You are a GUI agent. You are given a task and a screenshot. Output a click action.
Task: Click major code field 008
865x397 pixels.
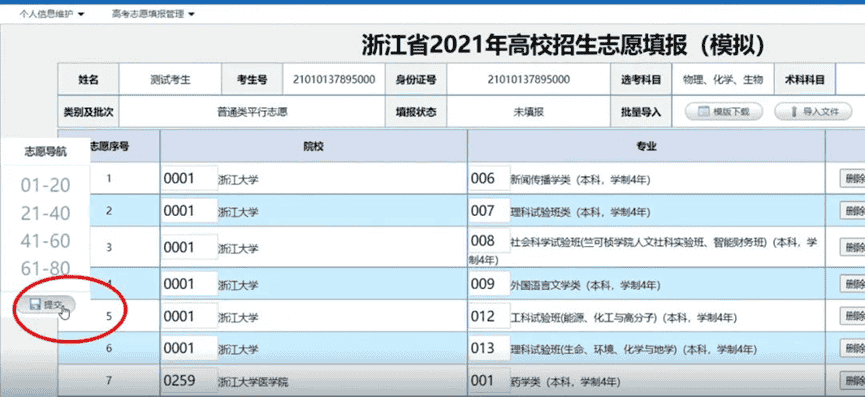click(x=489, y=240)
